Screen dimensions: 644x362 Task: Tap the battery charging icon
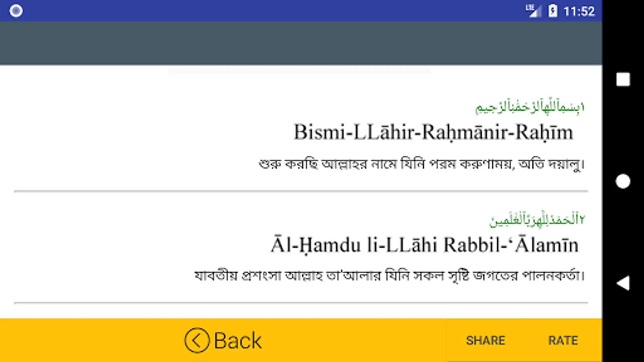(553, 11)
